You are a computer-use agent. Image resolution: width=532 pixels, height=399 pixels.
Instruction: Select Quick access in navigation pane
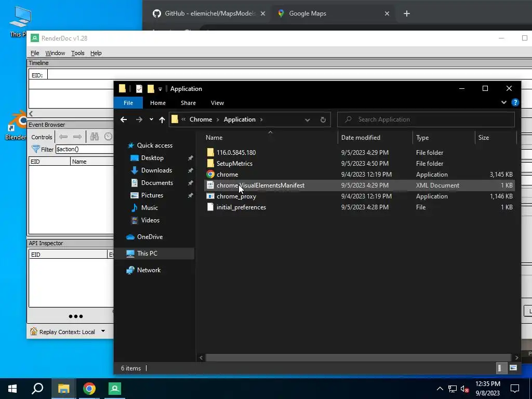click(154, 145)
